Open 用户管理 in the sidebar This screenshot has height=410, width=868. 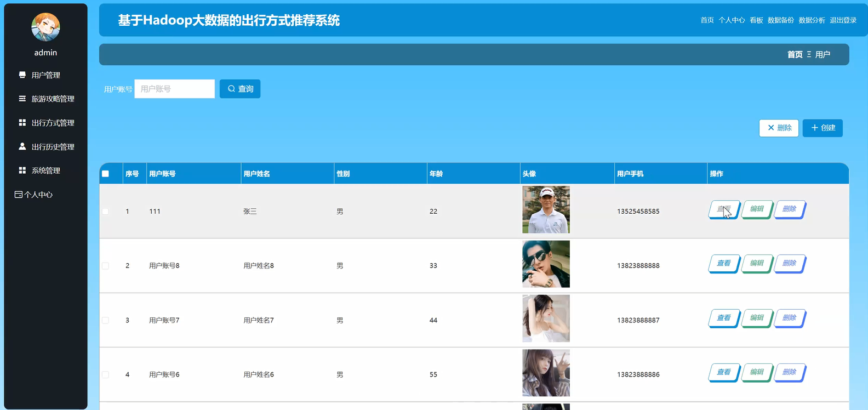click(45, 75)
